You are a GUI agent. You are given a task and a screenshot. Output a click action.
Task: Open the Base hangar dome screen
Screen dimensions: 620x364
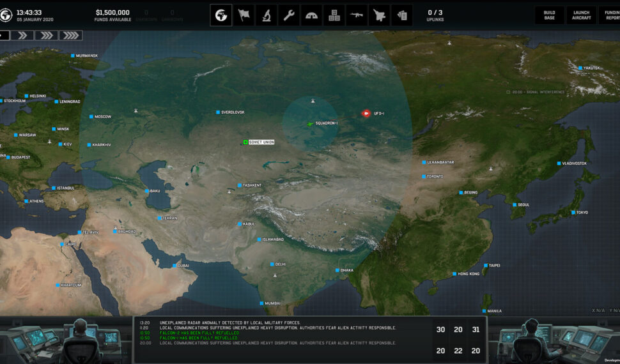[x=311, y=15]
